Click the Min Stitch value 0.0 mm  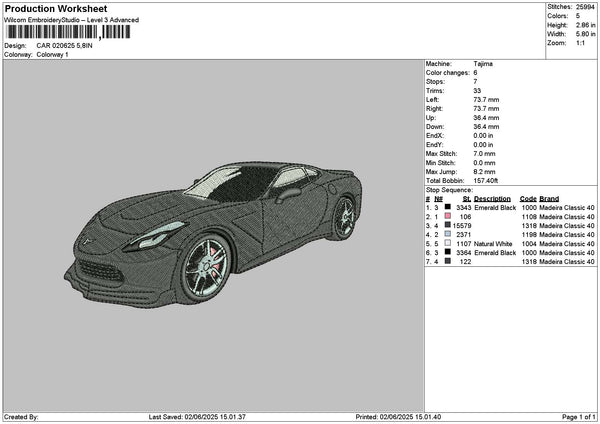pyautogui.click(x=484, y=163)
